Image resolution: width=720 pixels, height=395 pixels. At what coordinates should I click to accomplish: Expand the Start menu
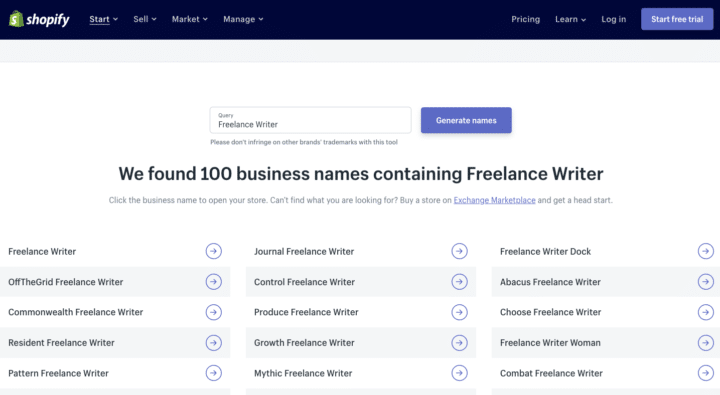coord(103,19)
